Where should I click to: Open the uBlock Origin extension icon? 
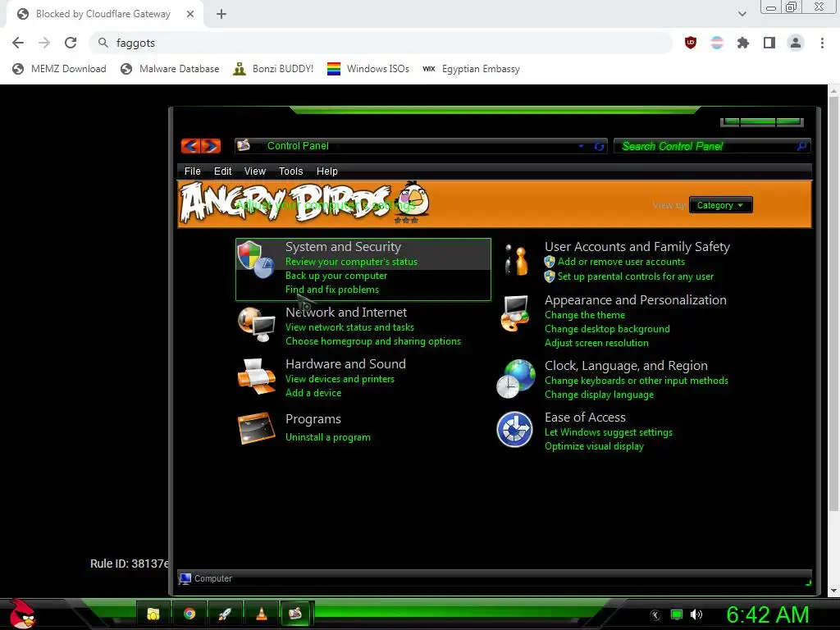point(691,43)
